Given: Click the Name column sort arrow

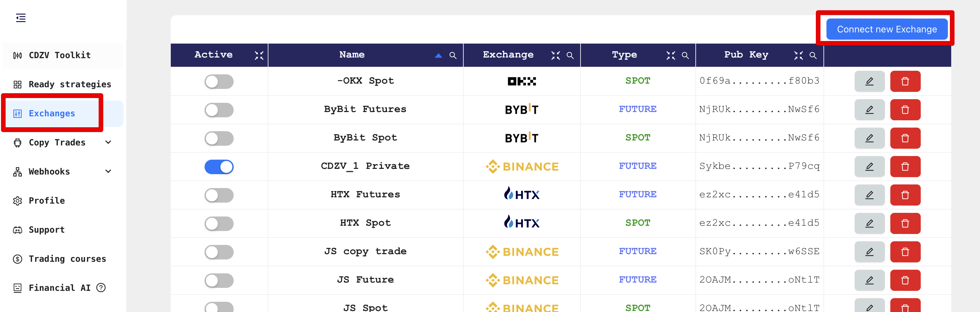Looking at the screenshot, I should coord(438,56).
